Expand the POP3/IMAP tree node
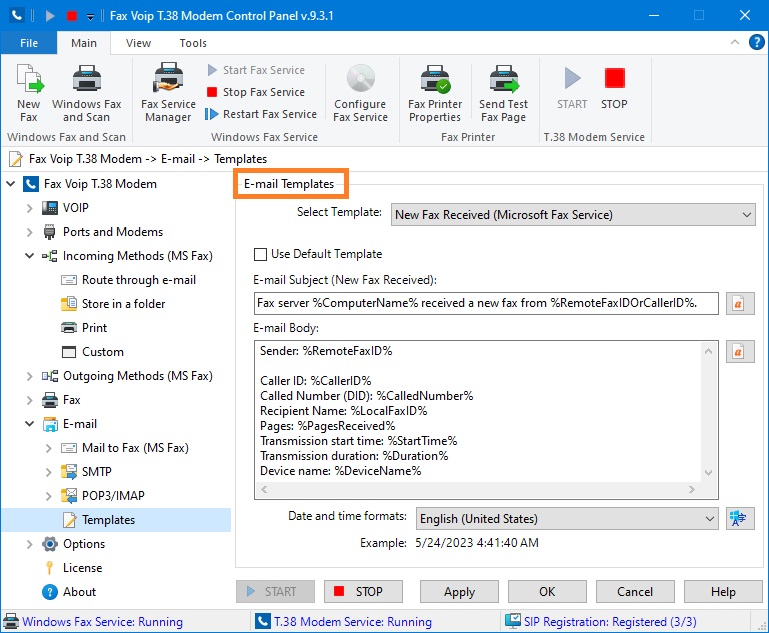This screenshot has width=769, height=633. click(x=49, y=496)
